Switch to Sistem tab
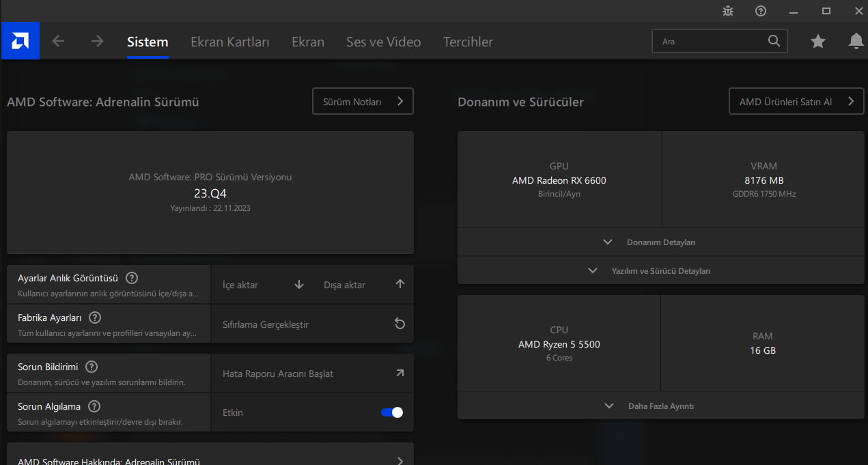Image resolution: width=868 pixels, height=465 pixels. [x=148, y=42]
